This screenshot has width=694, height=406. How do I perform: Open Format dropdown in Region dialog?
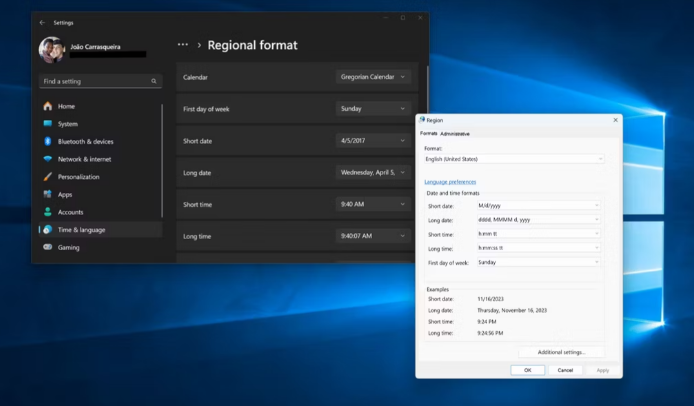(x=514, y=159)
